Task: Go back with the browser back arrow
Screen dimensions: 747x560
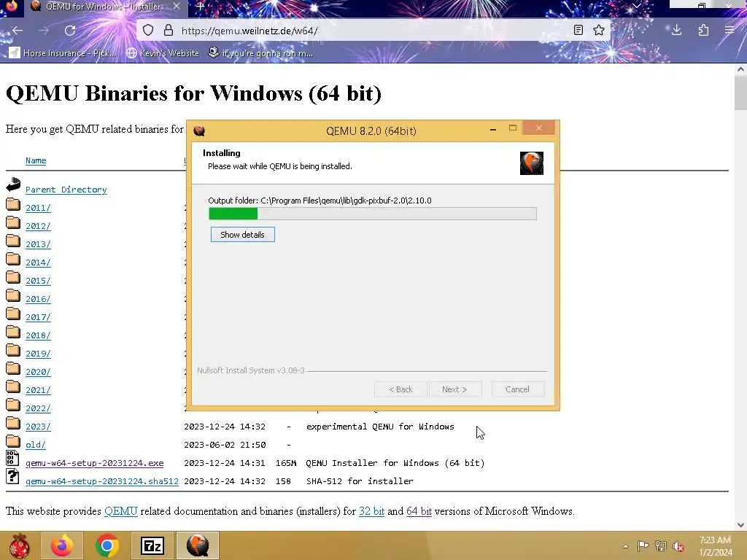Action: click(18, 31)
